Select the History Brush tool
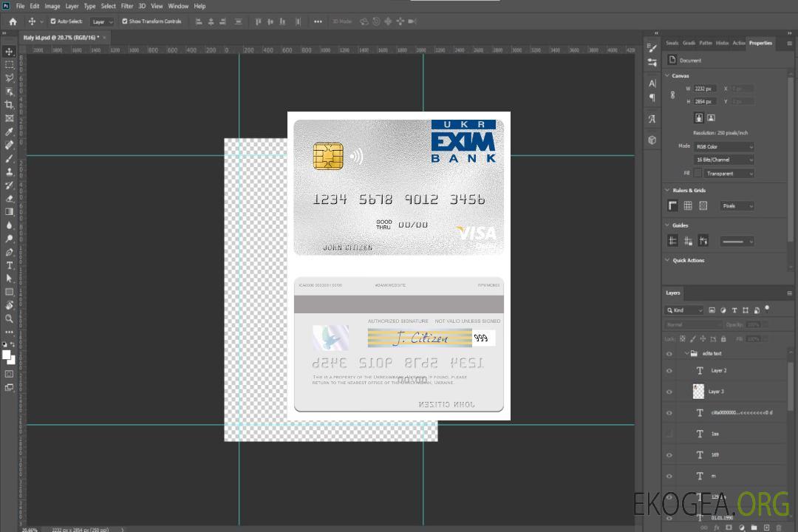This screenshot has height=532, width=798. 9,185
